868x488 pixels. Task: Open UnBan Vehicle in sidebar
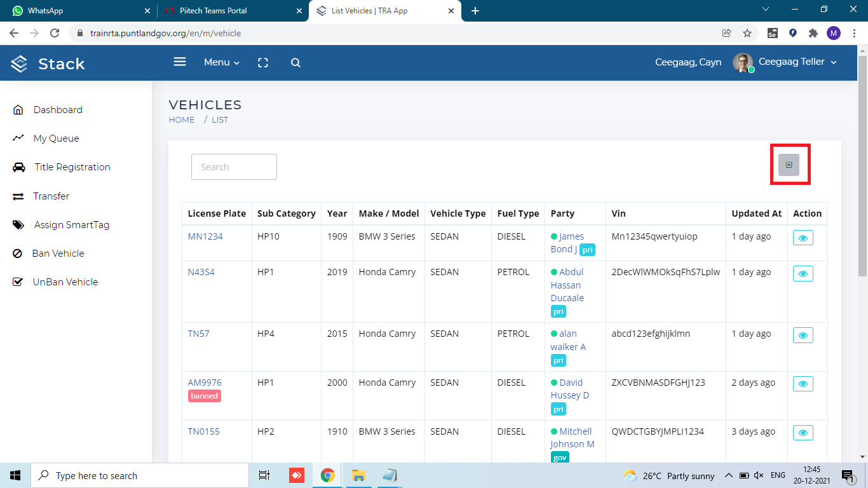(65, 281)
